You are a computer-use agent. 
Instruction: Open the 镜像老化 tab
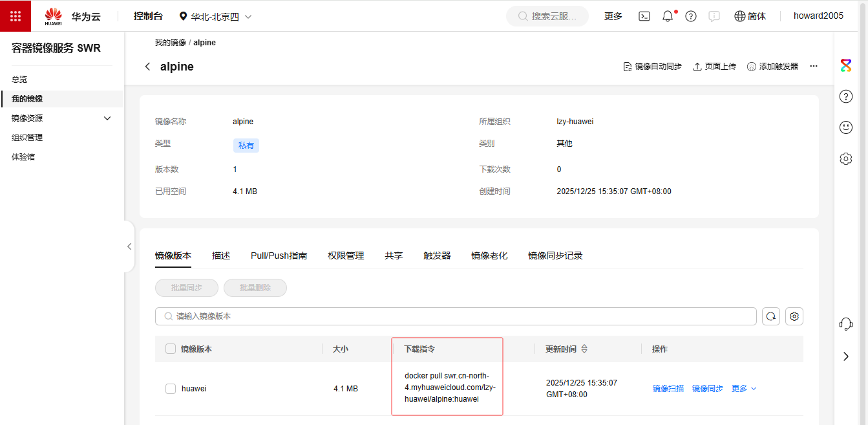tap(489, 256)
